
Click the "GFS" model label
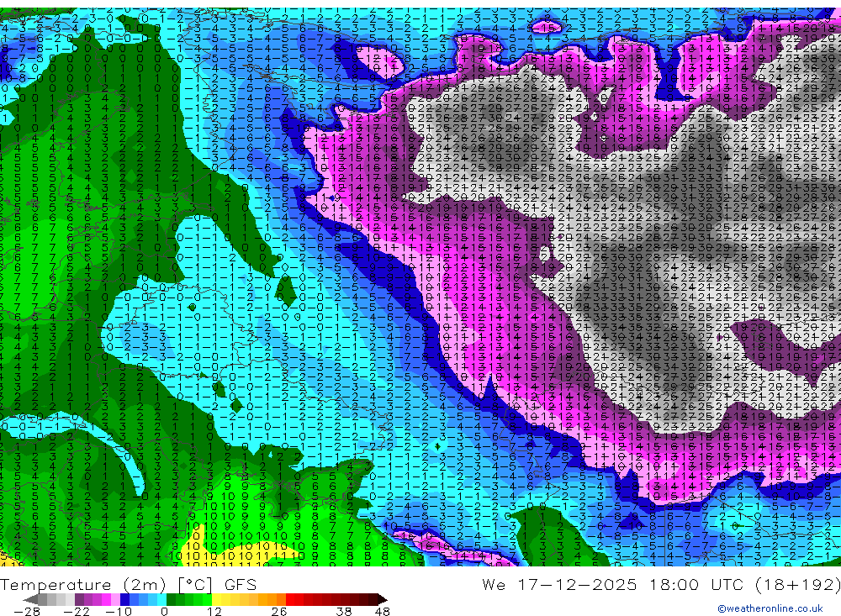(241, 585)
